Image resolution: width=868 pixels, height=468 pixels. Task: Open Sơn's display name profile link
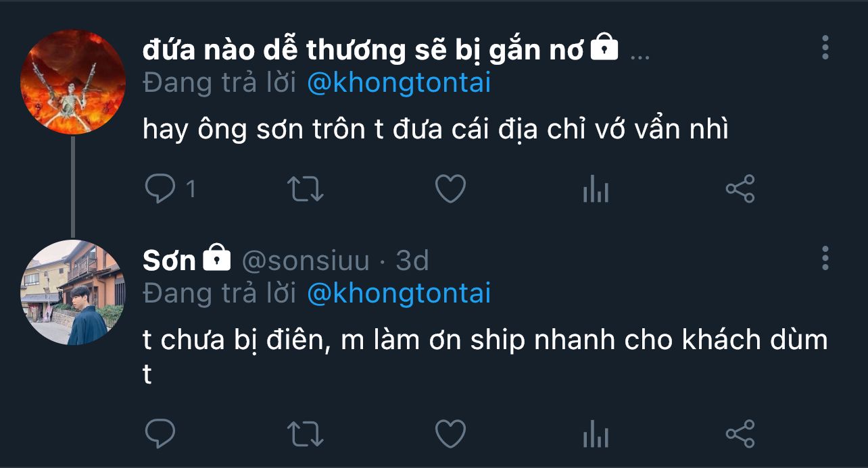click(x=169, y=260)
